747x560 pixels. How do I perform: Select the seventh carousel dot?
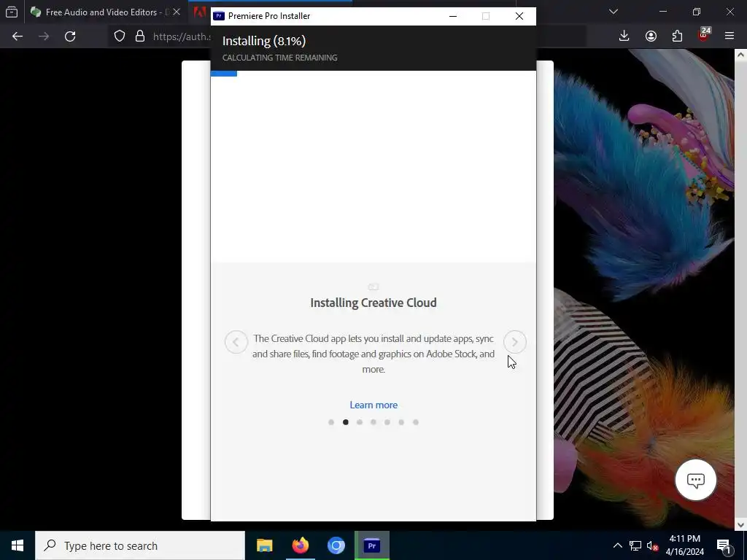pos(416,422)
